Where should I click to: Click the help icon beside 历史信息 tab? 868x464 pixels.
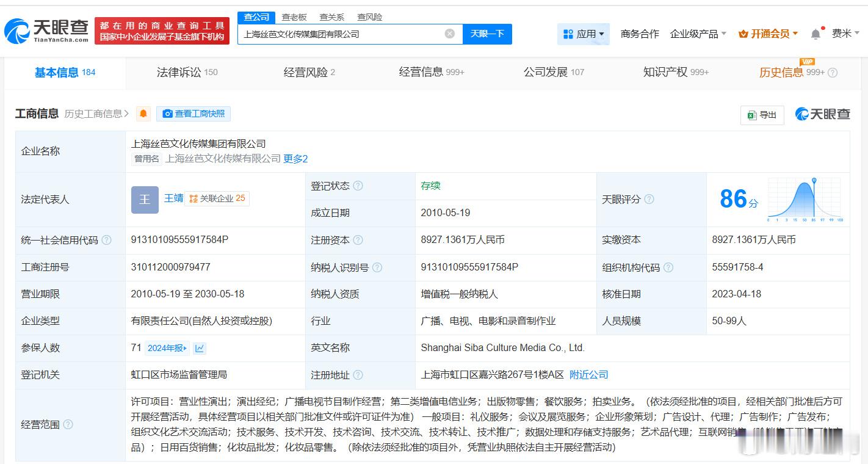833,73
